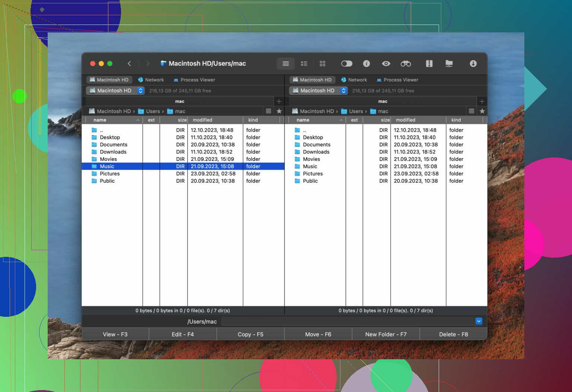The height and width of the screenshot is (392, 572).
Task: Switch to icon grid view mode
Action: point(322,64)
